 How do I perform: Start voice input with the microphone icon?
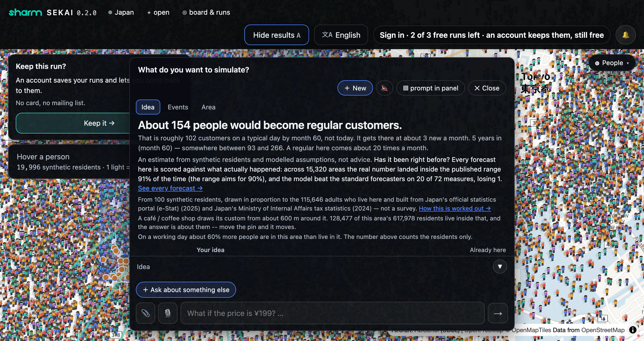168,313
